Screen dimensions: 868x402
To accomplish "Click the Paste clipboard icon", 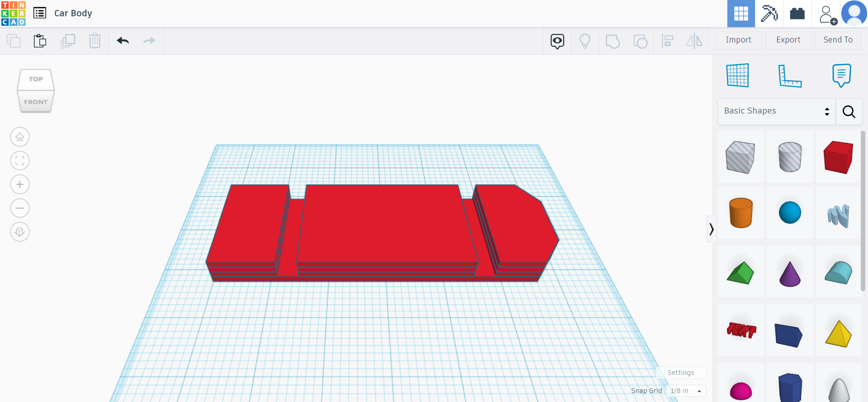I will [x=40, y=41].
